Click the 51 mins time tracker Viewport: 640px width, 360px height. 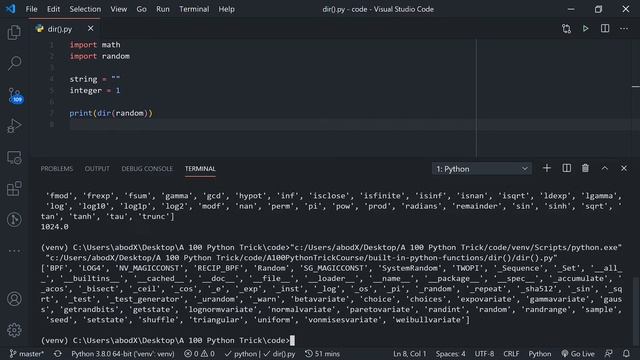(322, 354)
